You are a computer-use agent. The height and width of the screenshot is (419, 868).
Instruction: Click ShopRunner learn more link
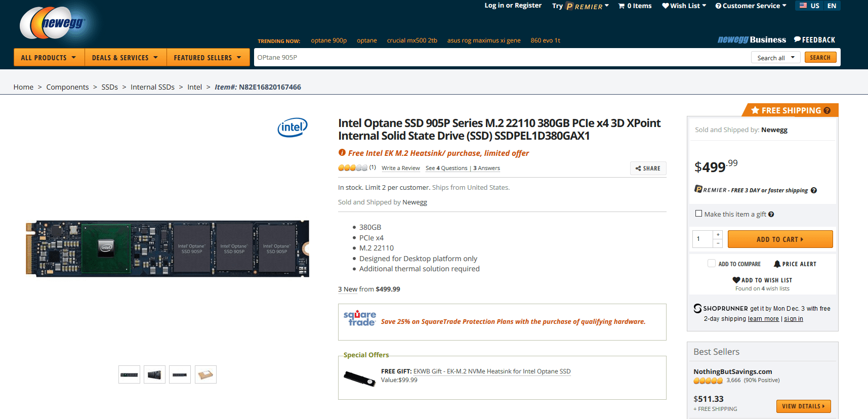click(763, 319)
